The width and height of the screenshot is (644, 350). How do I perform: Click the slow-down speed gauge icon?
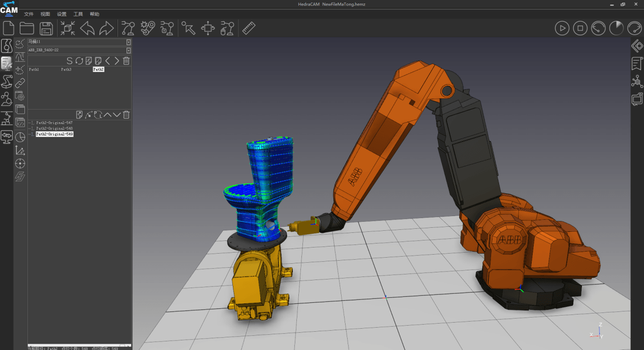[598, 28]
